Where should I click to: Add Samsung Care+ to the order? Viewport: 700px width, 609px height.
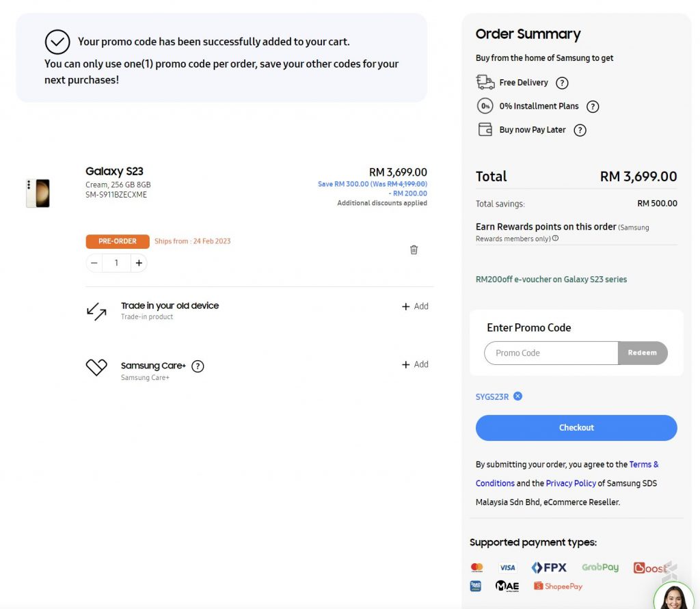click(415, 364)
